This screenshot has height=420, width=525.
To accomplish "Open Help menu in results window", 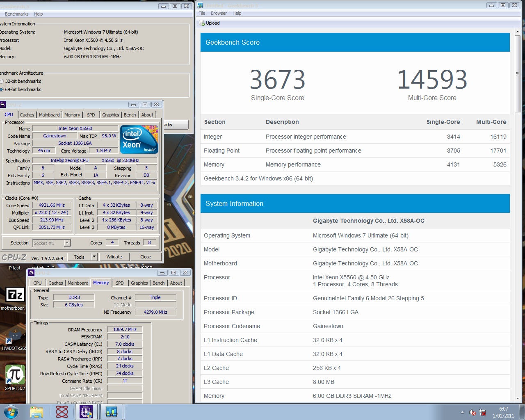I will [x=237, y=13].
